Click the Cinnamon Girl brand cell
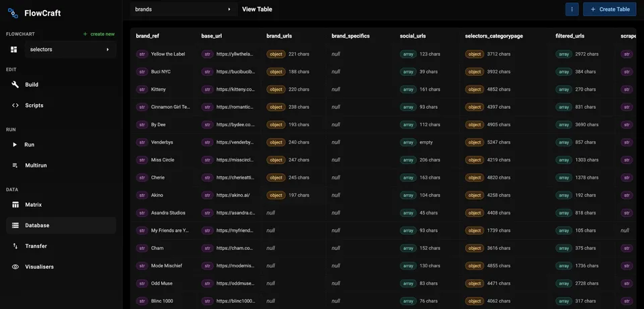Image resolution: width=644 pixels, height=309 pixels. tap(162, 107)
